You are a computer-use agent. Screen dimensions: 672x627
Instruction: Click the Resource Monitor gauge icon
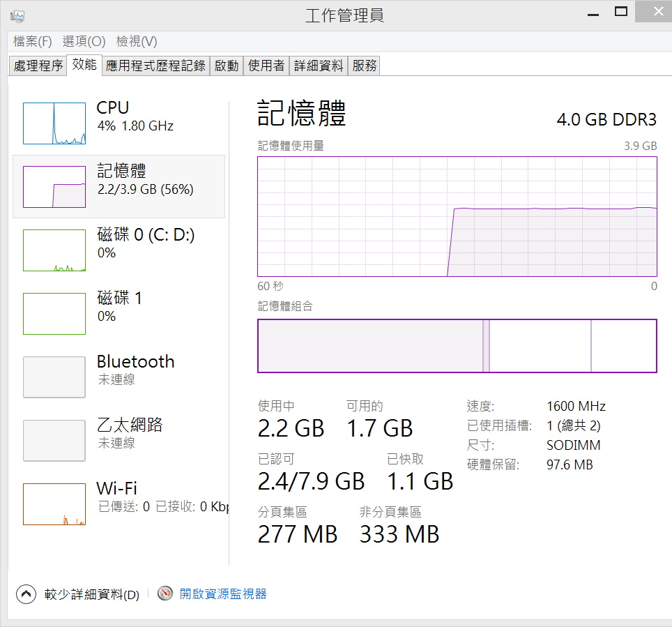[x=165, y=594]
